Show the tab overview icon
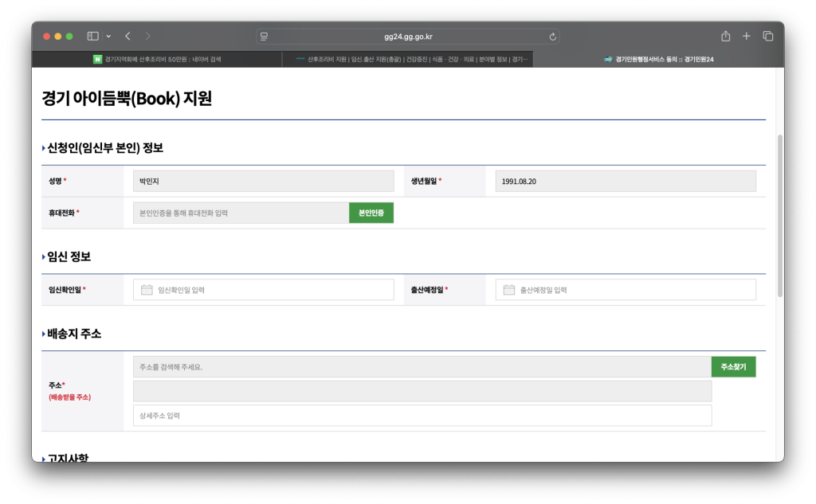The width and height of the screenshot is (816, 504). pyautogui.click(x=768, y=36)
